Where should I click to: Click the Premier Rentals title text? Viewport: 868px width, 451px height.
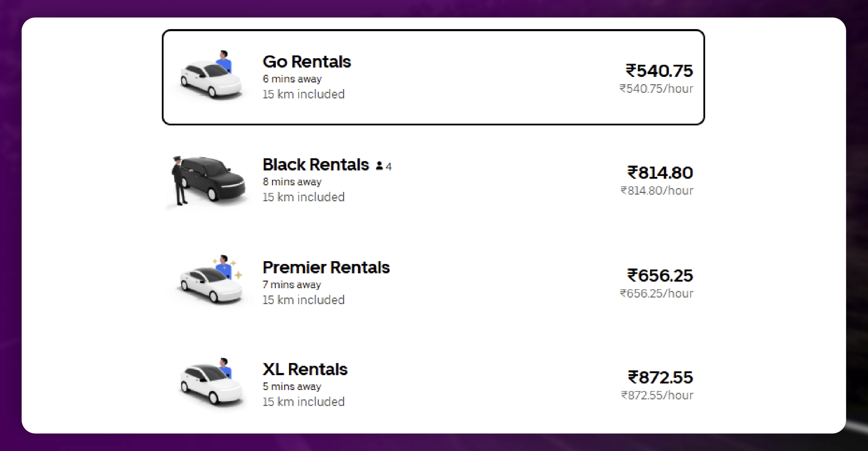326,267
